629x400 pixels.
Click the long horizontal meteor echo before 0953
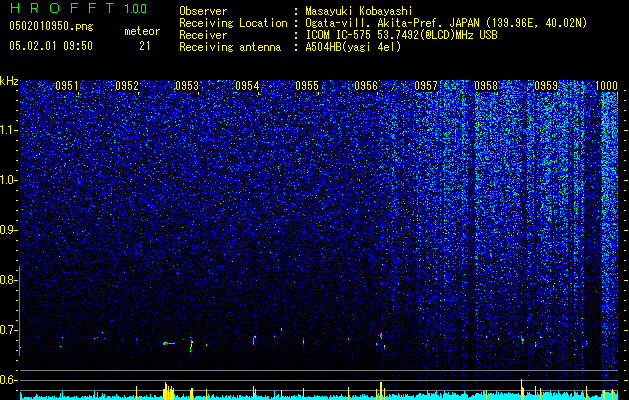169,343
